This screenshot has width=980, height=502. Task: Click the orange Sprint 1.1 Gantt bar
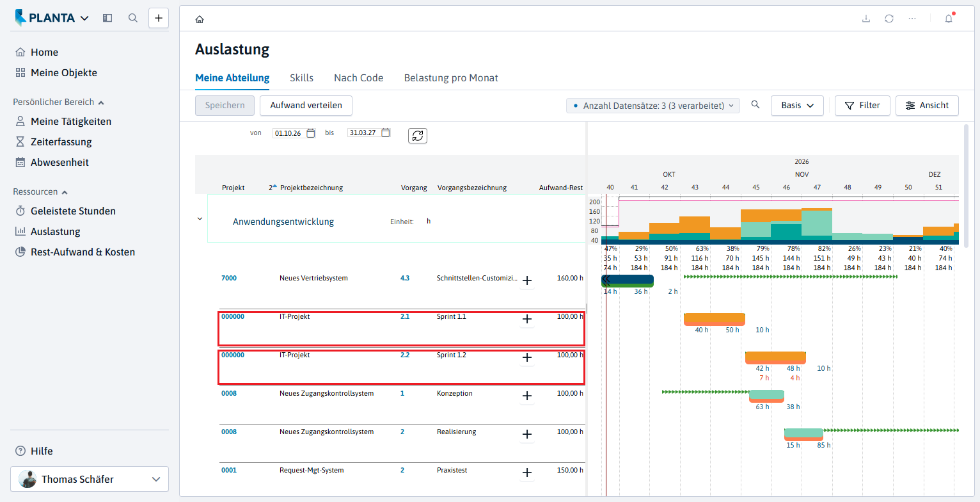[715, 318]
